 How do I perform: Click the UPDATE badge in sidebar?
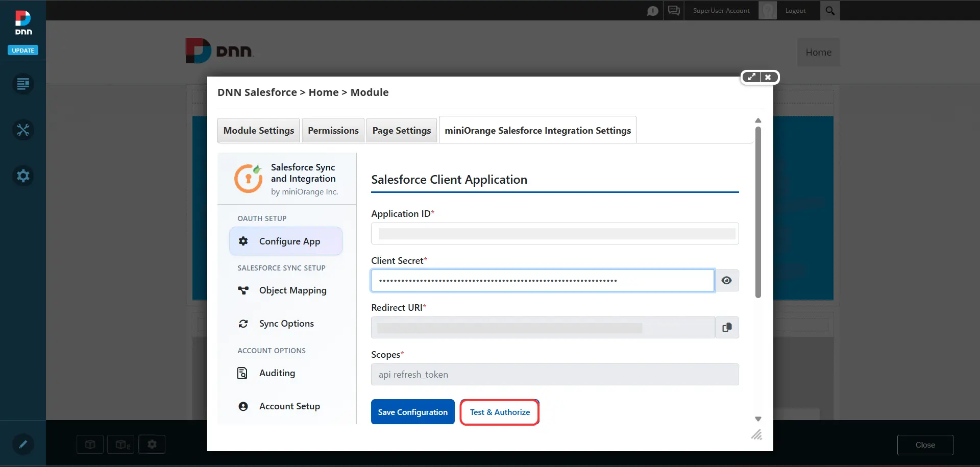23,51
